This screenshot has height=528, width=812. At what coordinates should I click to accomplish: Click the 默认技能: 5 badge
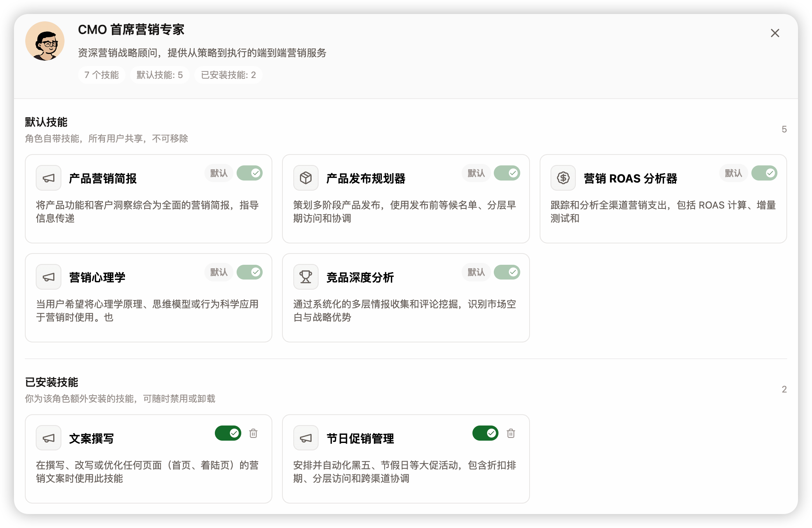click(x=160, y=75)
